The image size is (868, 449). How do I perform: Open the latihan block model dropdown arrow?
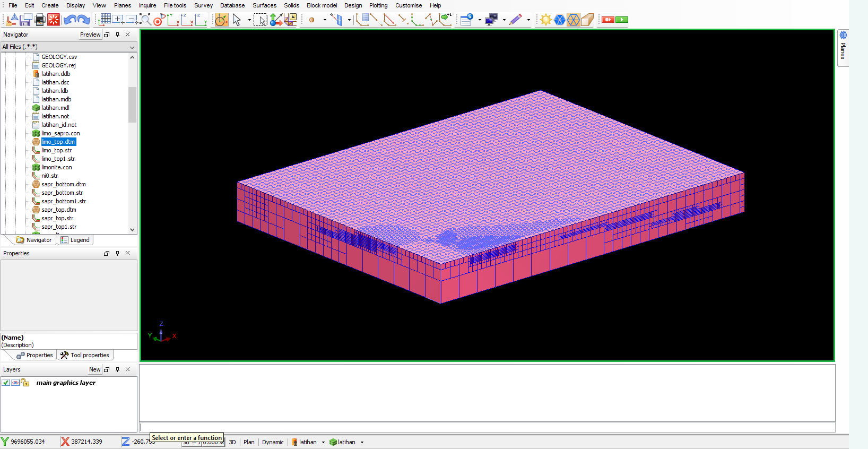point(362,442)
